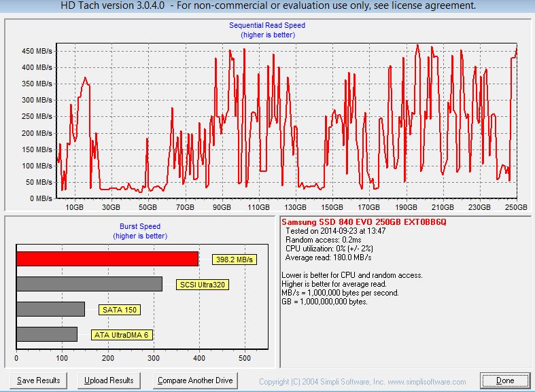535x392 pixels.
Task: Click the Average read: 180.0 MB/s text
Action: pyautogui.click(x=328, y=257)
